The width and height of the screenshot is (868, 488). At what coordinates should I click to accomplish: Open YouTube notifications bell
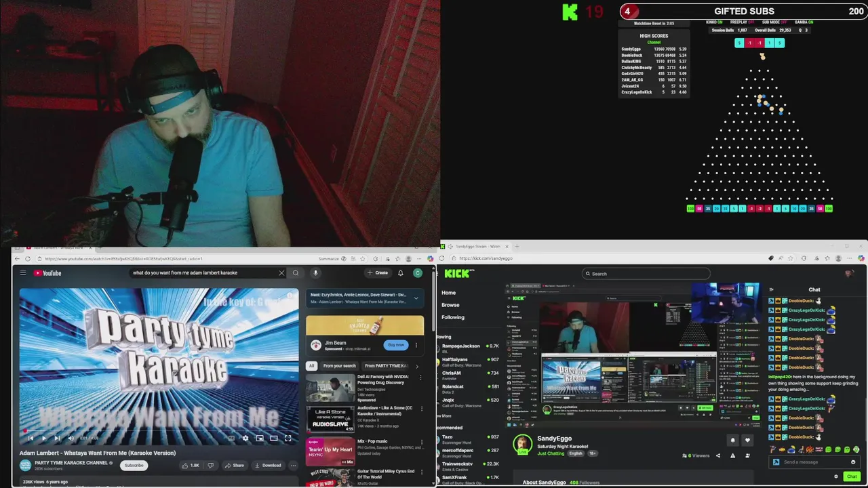(401, 273)
